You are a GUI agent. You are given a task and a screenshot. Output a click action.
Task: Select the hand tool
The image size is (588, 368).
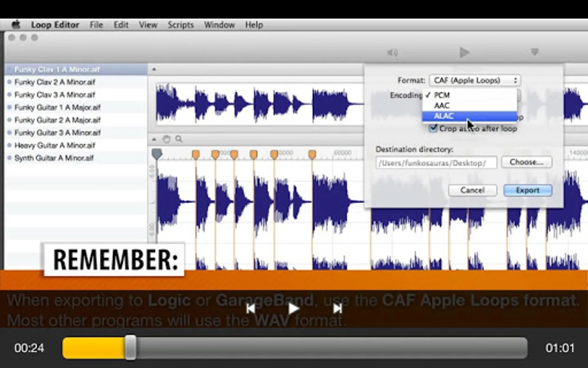click(166, 139)
